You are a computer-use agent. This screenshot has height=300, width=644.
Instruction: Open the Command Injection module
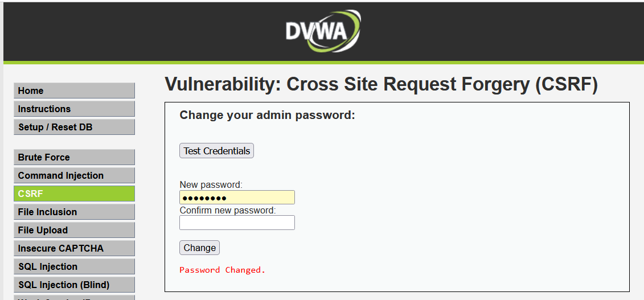point(74,175)
